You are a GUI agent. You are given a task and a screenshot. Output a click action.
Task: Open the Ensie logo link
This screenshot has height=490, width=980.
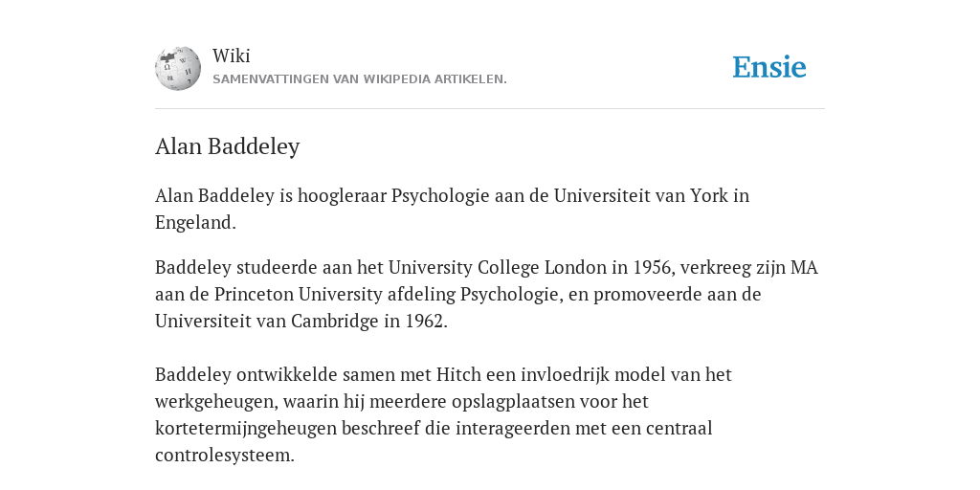(x=769, y=67)
